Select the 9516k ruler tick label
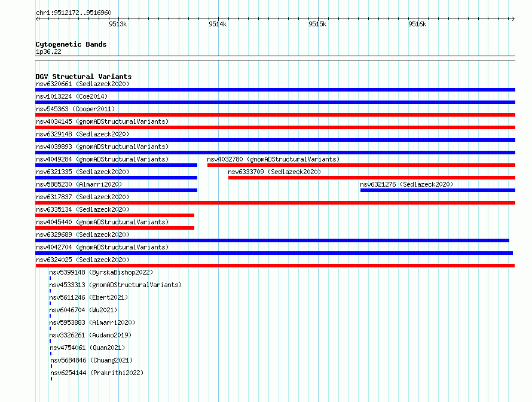This screenshot has height=402, width=532. click(417, 24)
